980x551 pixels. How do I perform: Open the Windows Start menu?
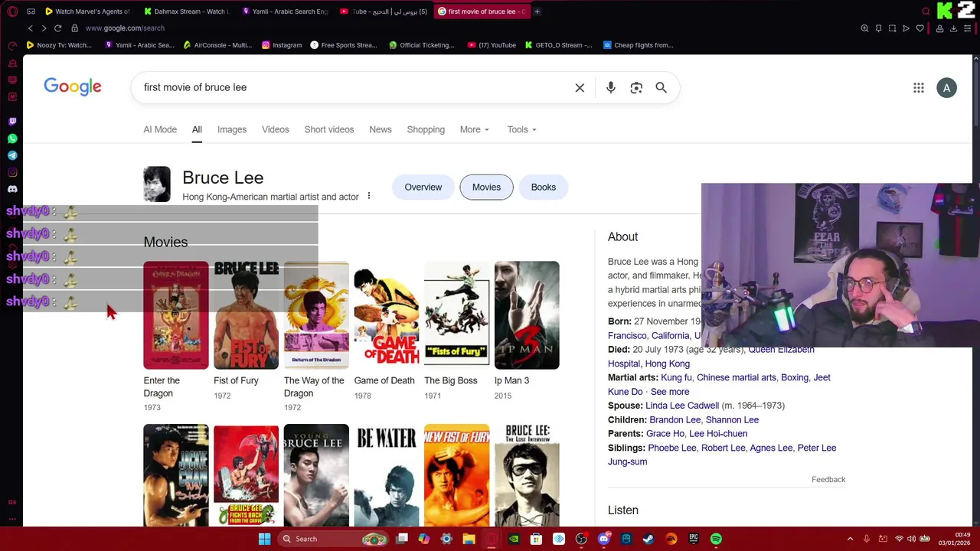264,539
